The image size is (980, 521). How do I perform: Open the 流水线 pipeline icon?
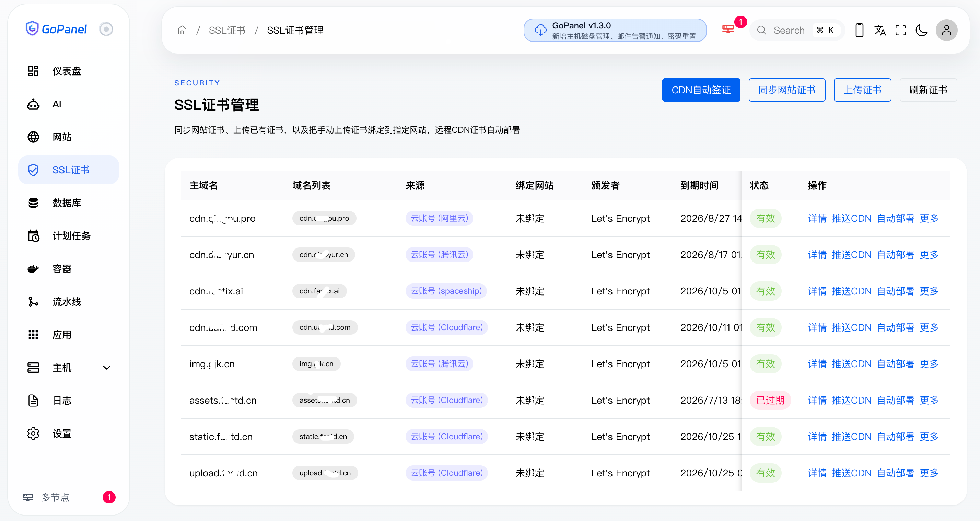coord(33,302)
